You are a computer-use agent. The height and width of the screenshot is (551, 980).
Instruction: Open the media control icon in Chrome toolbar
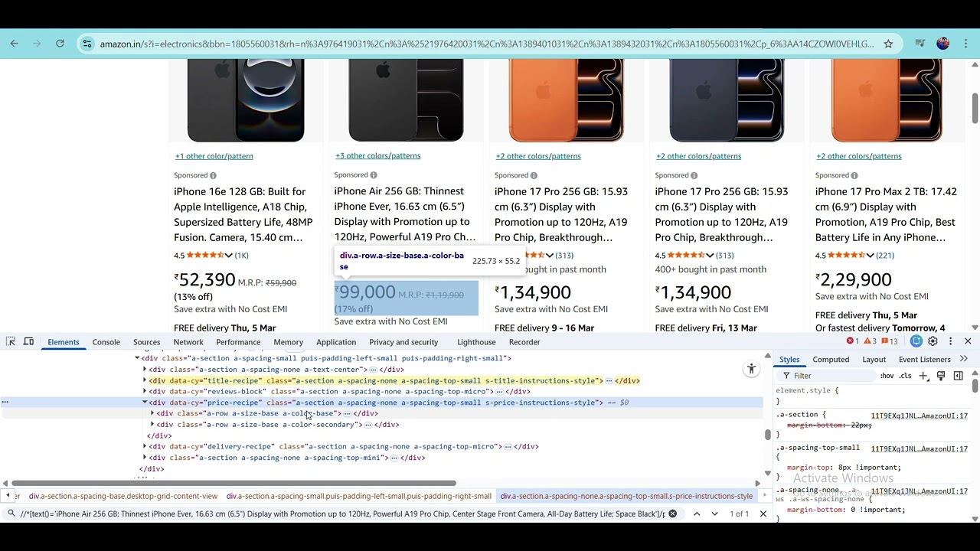pyautogui.click(x=920, y=44)
